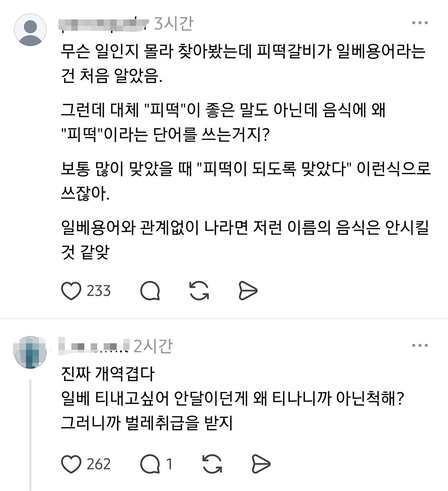
Task: Tap the heart icon on the 3시간 post
Action: pyautogui.click(x=71, y=291)
